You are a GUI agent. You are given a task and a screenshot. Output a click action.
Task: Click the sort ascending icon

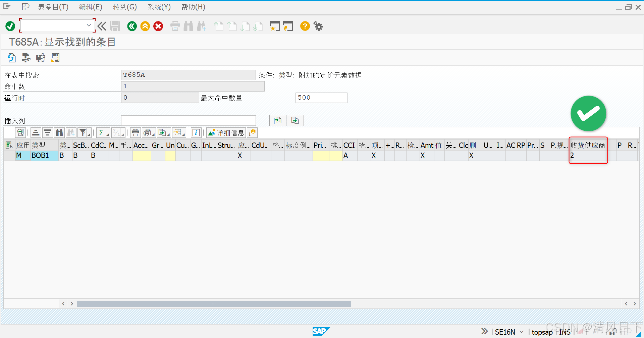(35, 132)
